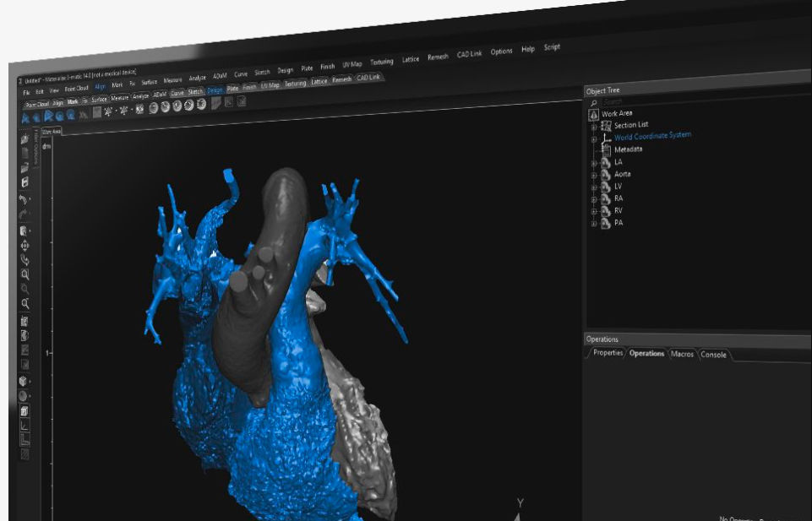
Task: Select the RA item in the Object Tree
Action: 618,198
